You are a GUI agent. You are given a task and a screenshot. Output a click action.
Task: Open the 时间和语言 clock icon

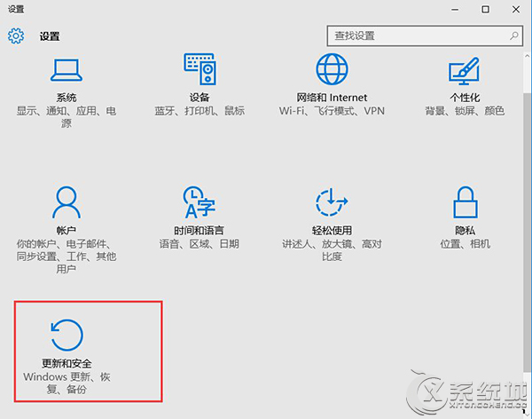point(199,202)
